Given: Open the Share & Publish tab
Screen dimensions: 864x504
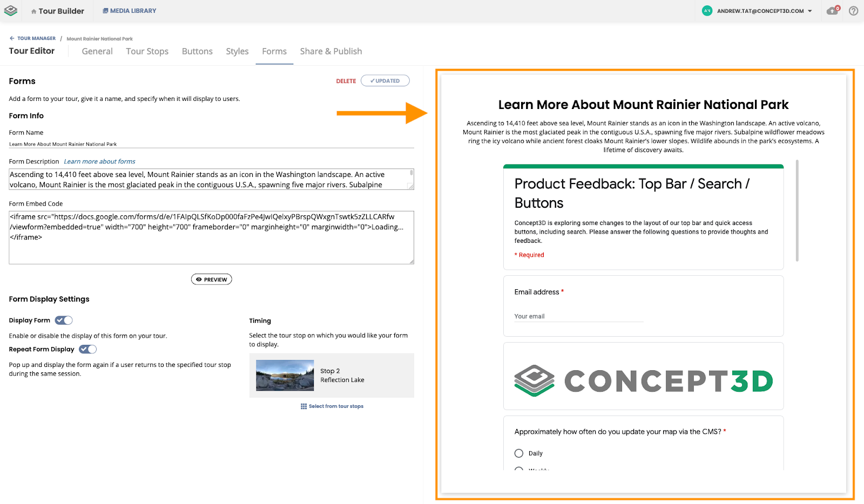Looking at the screenshot, I should [331, 51].
